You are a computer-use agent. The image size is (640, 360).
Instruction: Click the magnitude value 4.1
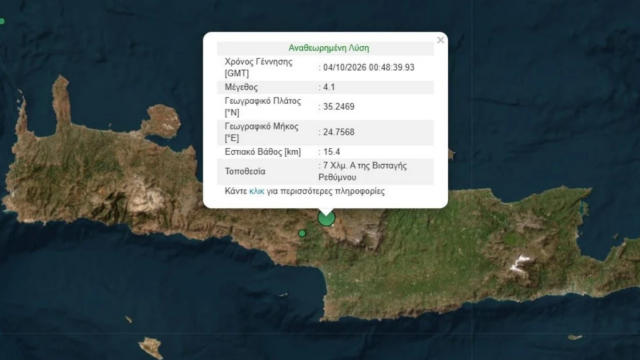(329, 87)
